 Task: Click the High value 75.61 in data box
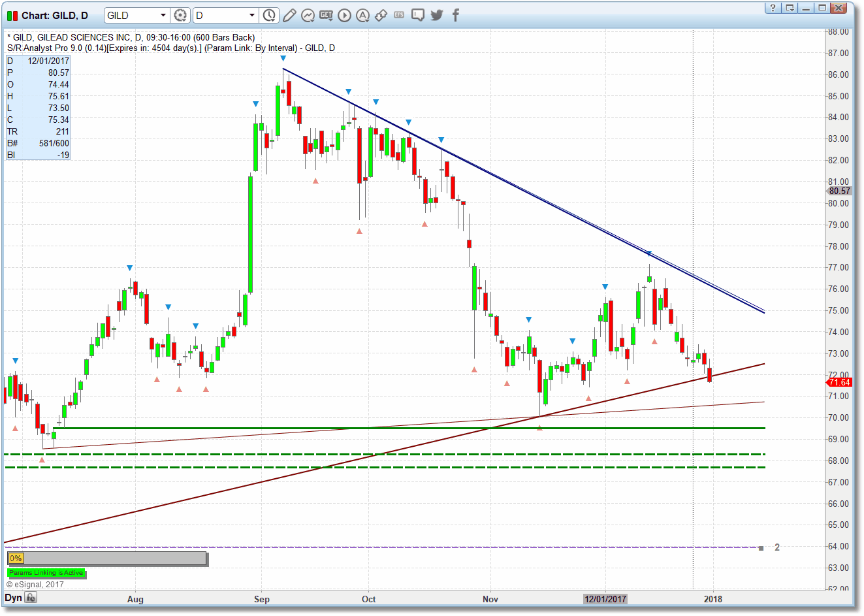click(x=58, y=96)
